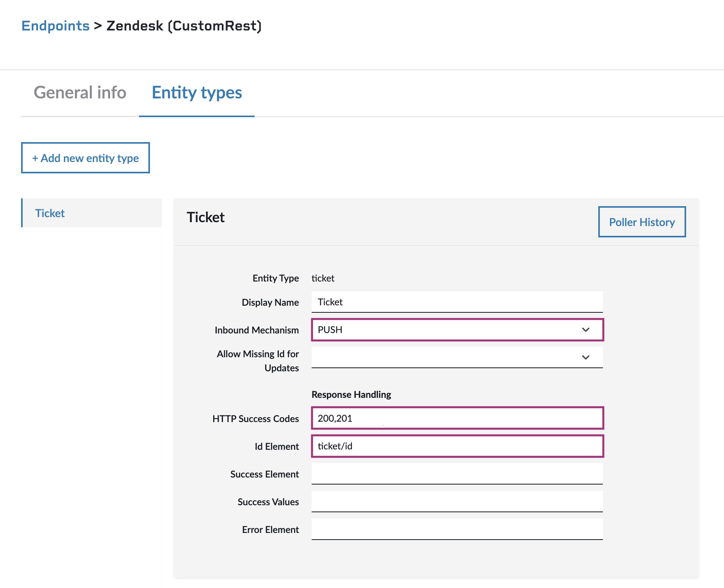The height and width of the screenshot is (588, 724).
Task: Select the Entity types tab
Action: click(x=197, y=93)
